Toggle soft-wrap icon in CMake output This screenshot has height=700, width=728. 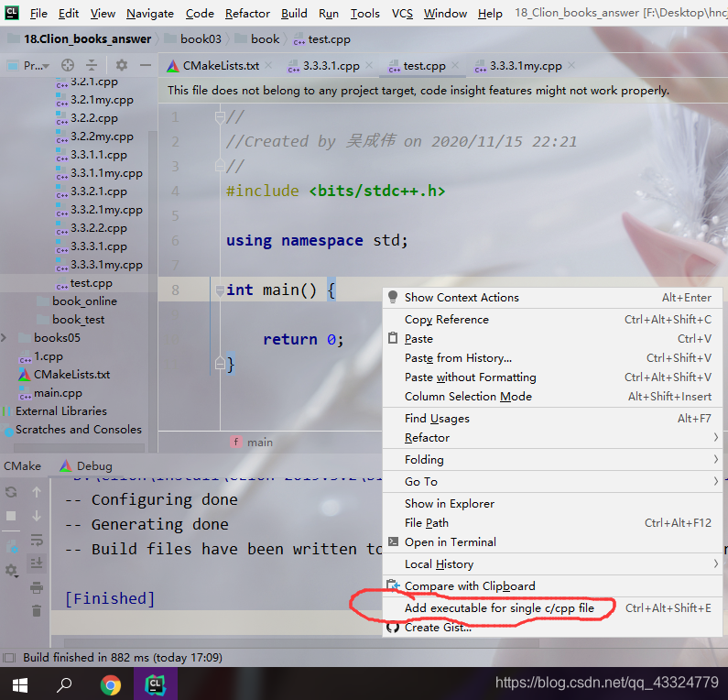37,541
